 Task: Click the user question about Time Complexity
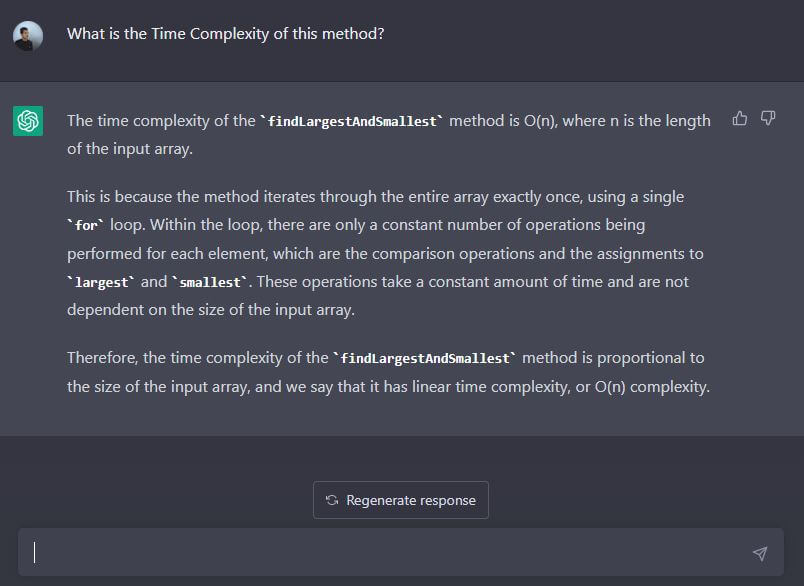pyautogui.click(x=225, y=34)
